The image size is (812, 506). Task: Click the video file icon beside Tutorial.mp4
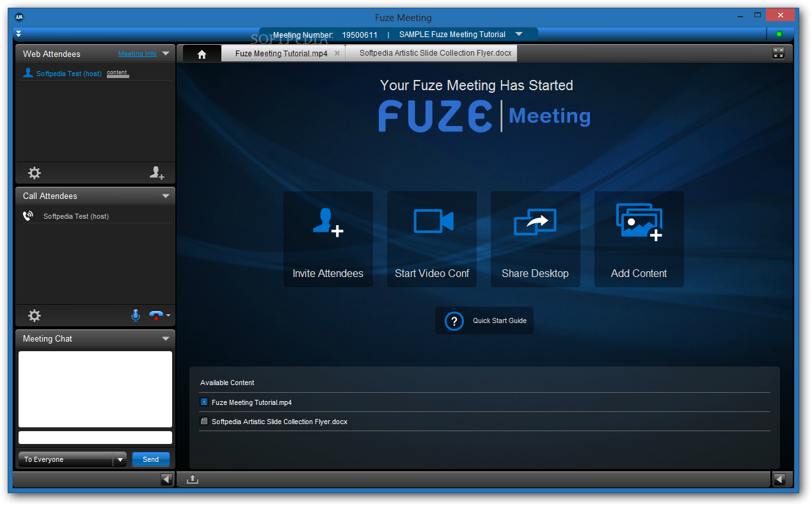coord(204,402)
